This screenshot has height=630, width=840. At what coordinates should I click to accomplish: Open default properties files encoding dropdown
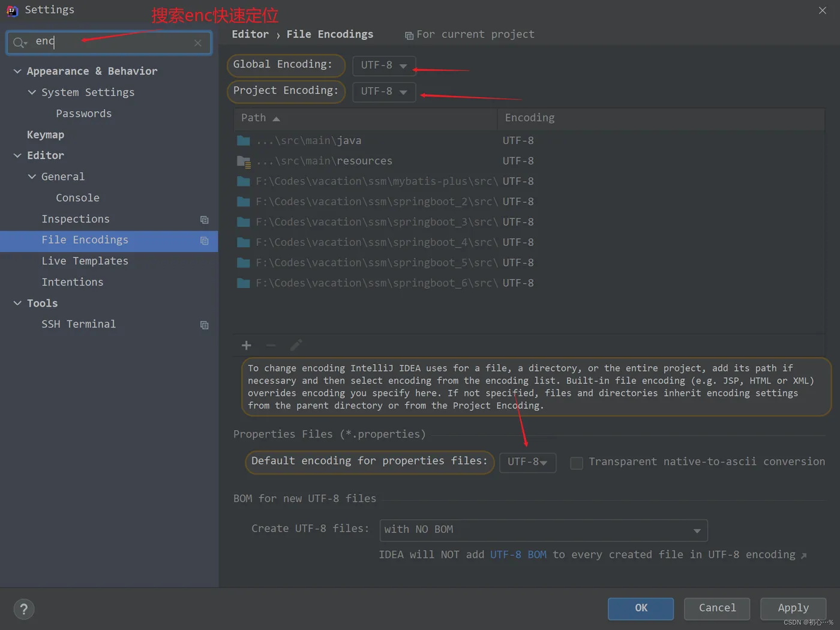point(527,462)
